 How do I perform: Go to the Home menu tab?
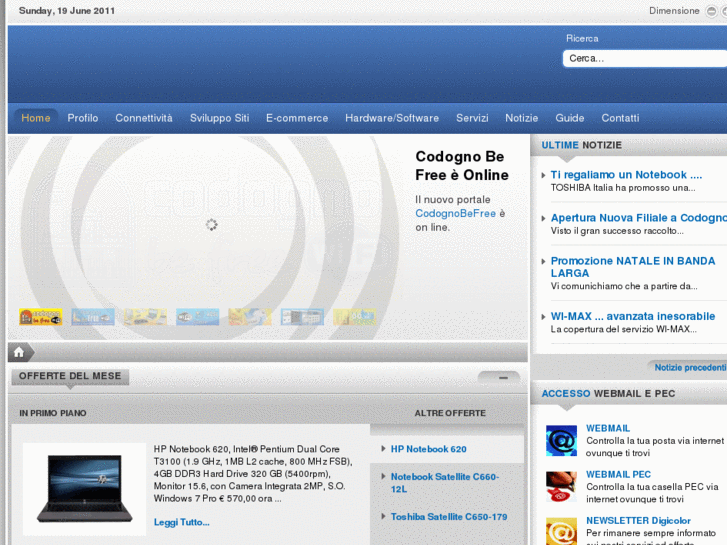tap(36, 118)
